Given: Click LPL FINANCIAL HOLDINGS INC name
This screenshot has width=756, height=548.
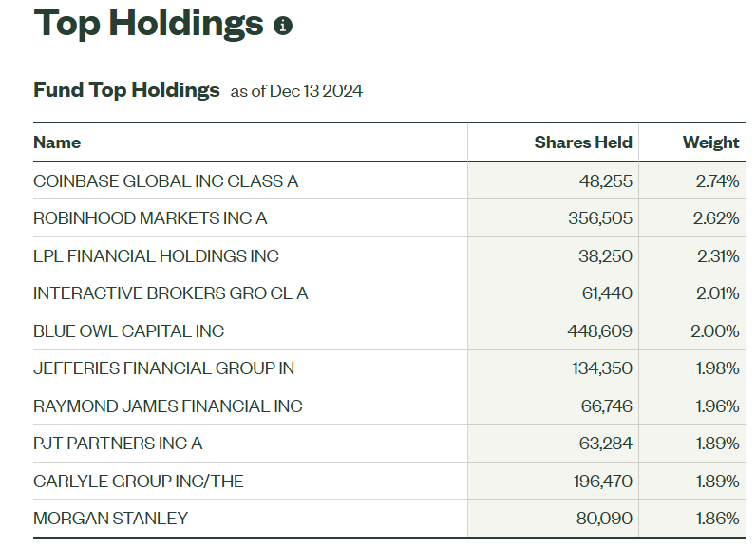Looking at the screenshot, I should tap(156, 256).
